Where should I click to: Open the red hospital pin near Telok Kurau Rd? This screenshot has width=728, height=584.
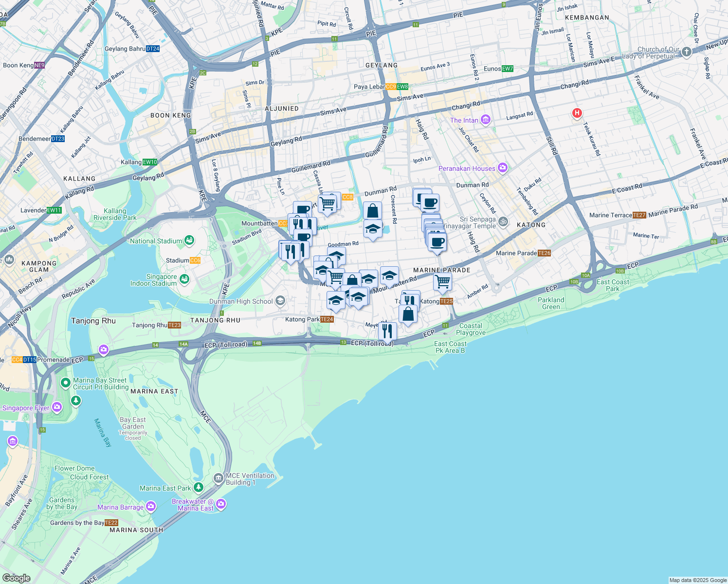(x=577, y=113)
